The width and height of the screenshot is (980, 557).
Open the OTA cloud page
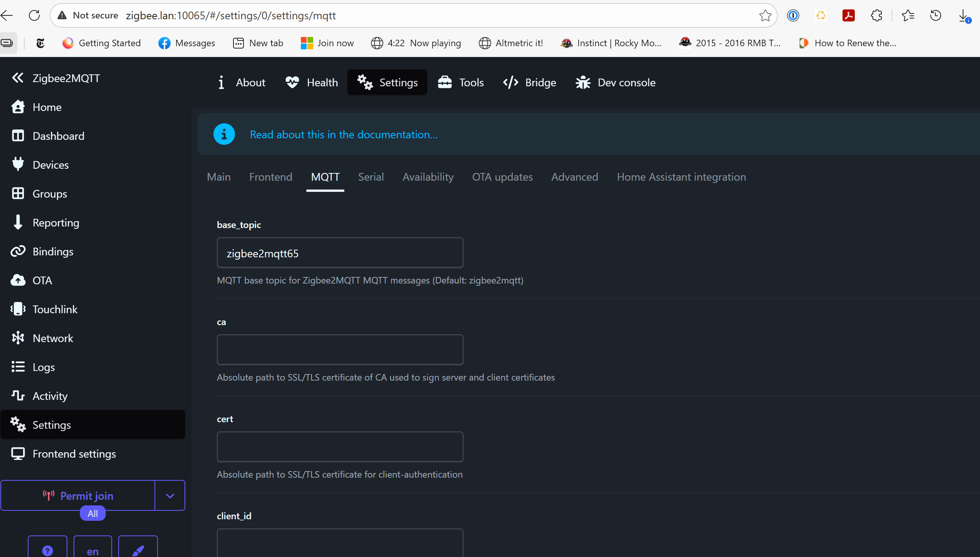click(x=42, y=280)
